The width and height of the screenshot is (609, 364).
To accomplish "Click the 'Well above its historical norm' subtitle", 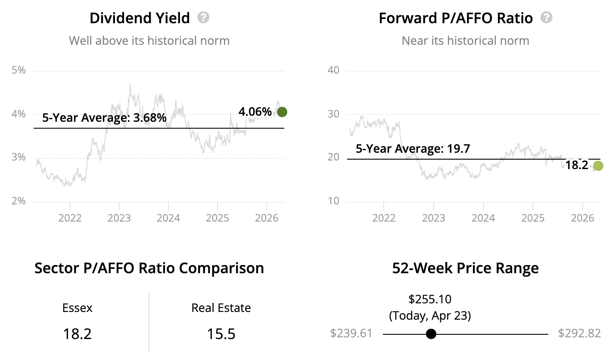I will [x=149, y=41].
